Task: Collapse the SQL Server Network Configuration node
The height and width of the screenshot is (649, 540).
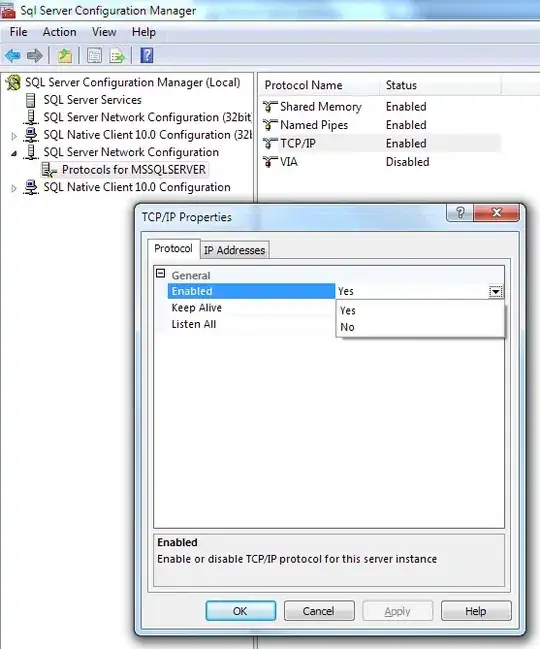Action: 14,153
